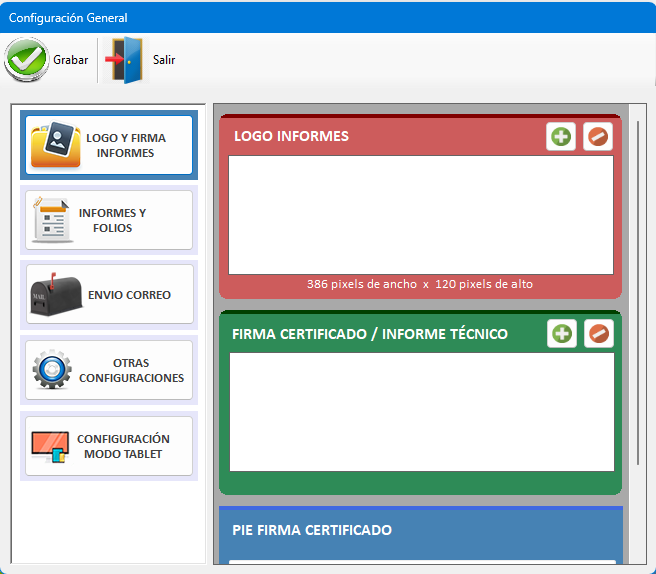Viewport: 656px width, 574px height.
Task: Click the green checkmark Grabar icon
Action: [x=26, y=59]
